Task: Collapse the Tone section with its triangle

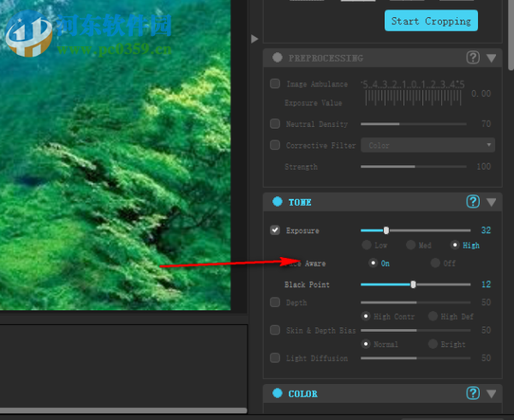Action: (x=492, y=202)
